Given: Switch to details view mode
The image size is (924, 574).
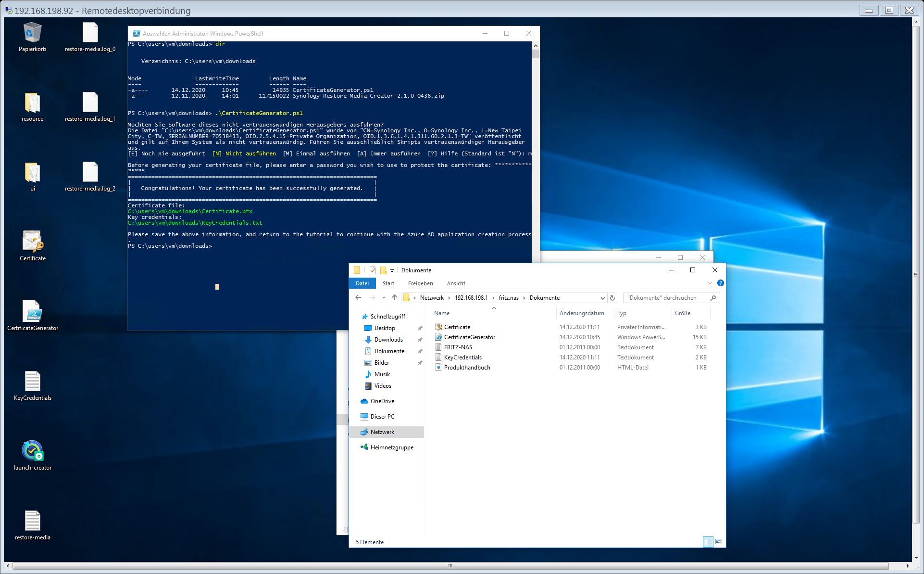Looking at the screenshot, I should coord(708,542).
